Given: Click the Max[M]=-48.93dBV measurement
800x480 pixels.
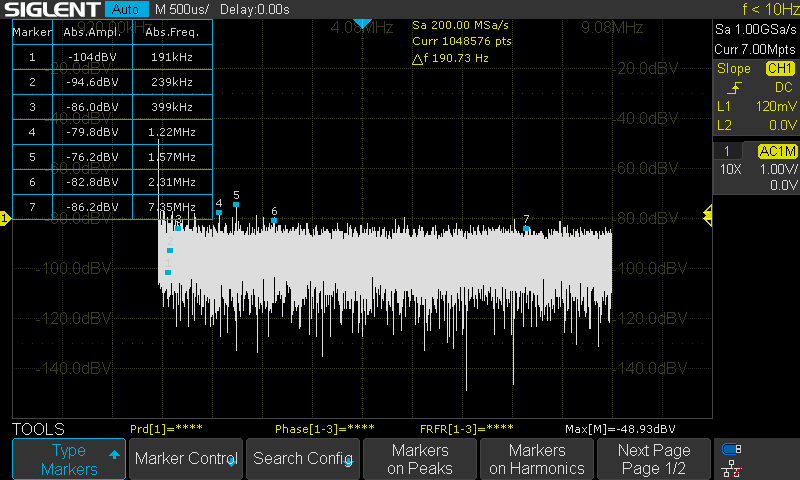Looking at the screenshot, I should [620, 429].
